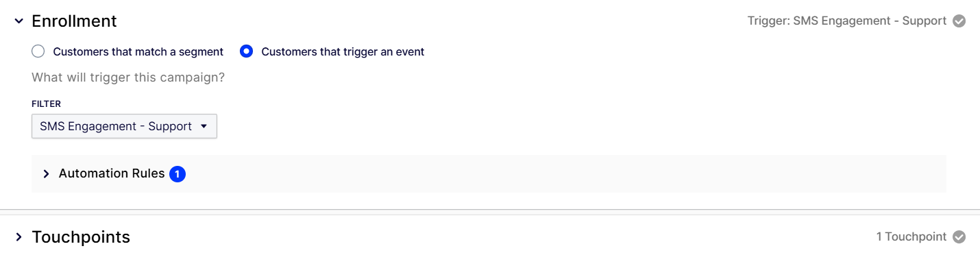Open the SMS Engagement - Support filter dropdown
The width and height of the screenshot is (980, 255).
coord(124,126)
